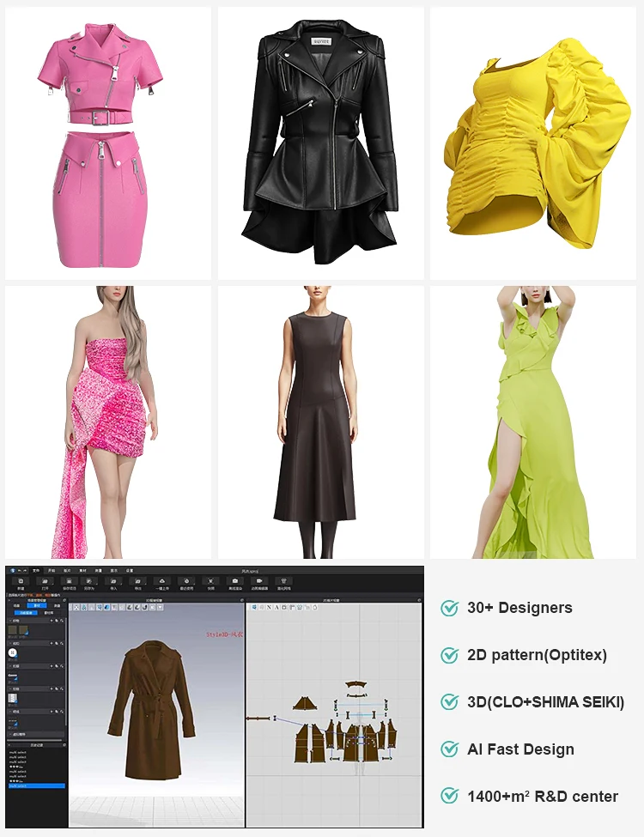The width and height of the screenshot is (644, 837).
Task: Open the second menu tab after 文件
Action: (x=52, y=571)
